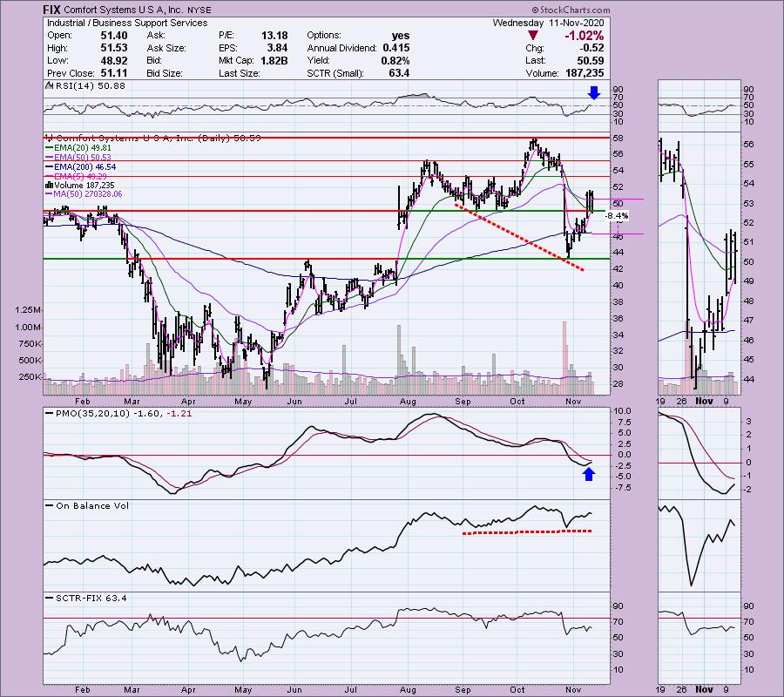The height and width of the screenshot is (697, 784).
Task: Select the Chg value -0.52
Action: point(591,48)
